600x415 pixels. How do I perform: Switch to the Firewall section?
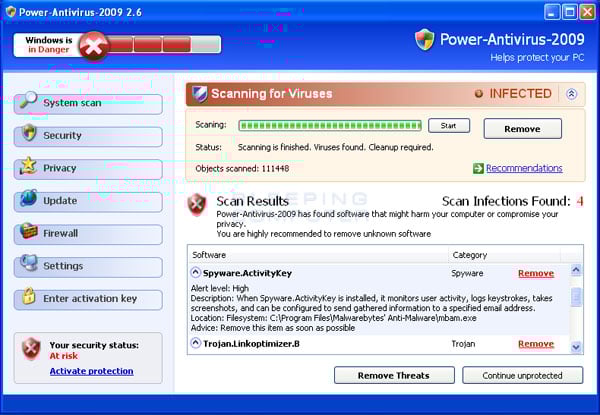tap(88, 234)
